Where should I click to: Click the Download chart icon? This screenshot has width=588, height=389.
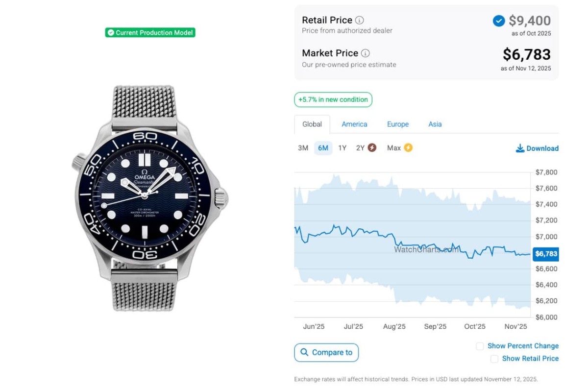pos(520,148)
